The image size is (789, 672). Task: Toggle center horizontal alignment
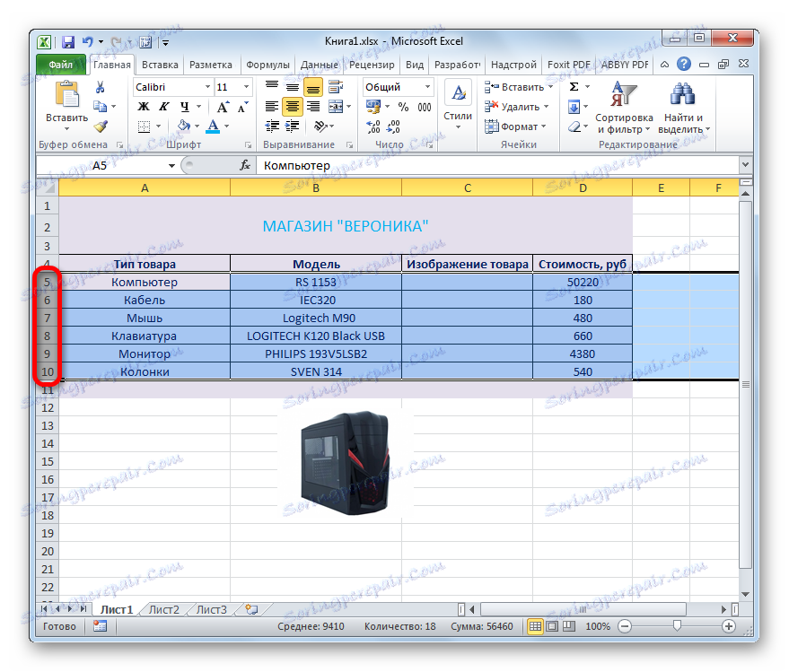pyautogui.click(x=293, y=107)
